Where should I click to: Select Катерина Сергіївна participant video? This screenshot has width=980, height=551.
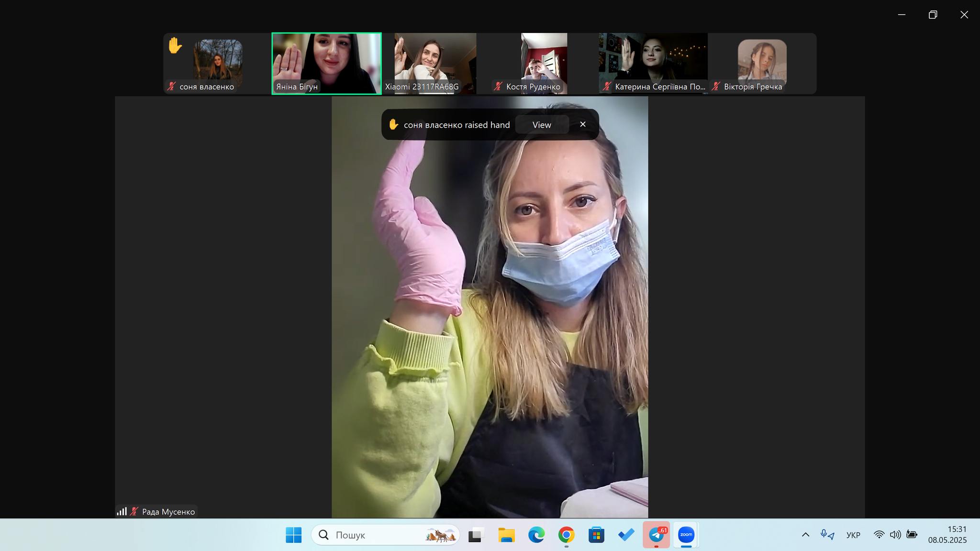(653, 63)
